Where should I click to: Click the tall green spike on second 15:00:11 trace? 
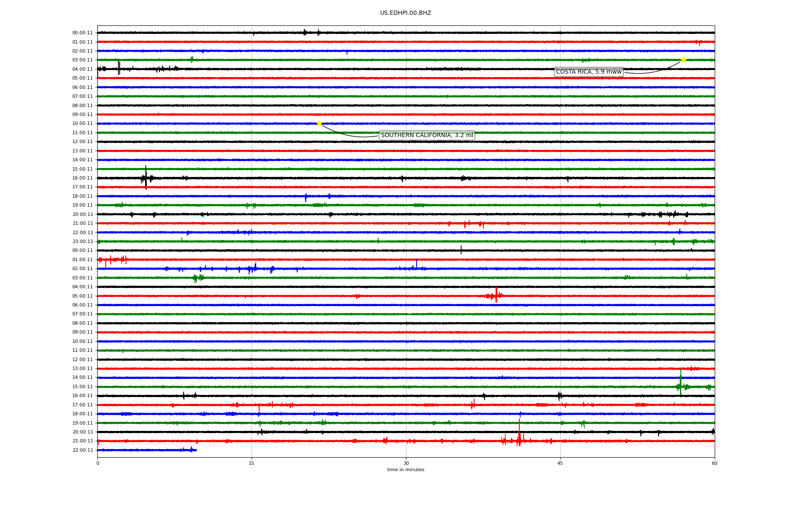click(680, 383)
